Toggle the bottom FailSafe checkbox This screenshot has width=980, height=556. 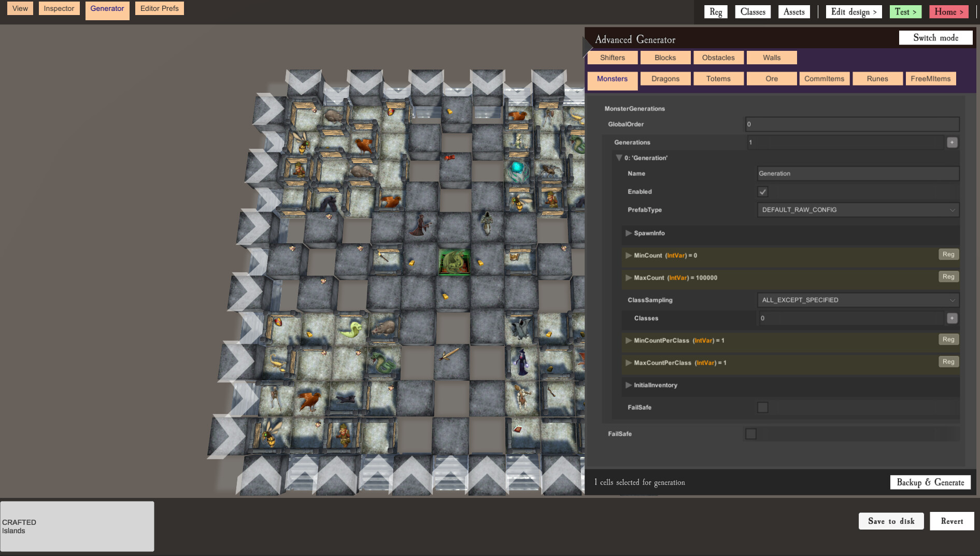750,434
